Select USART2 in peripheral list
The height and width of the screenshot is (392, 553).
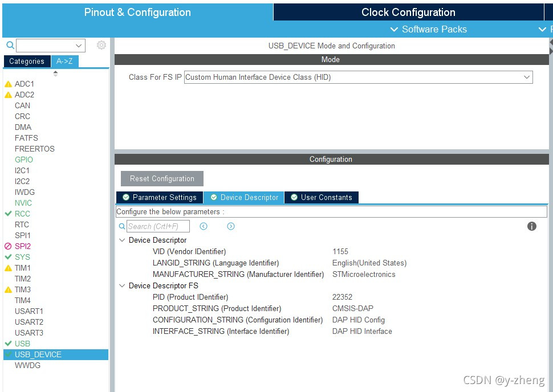coord(29,322)
